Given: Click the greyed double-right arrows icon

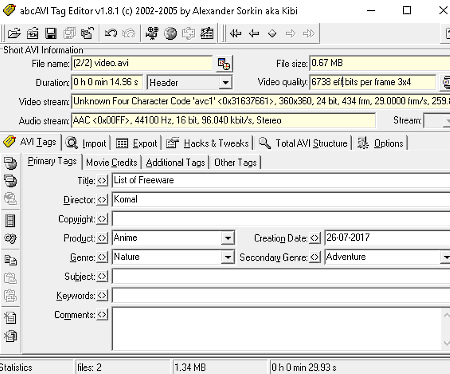Looking at the screenshot, I should point(309,33).
